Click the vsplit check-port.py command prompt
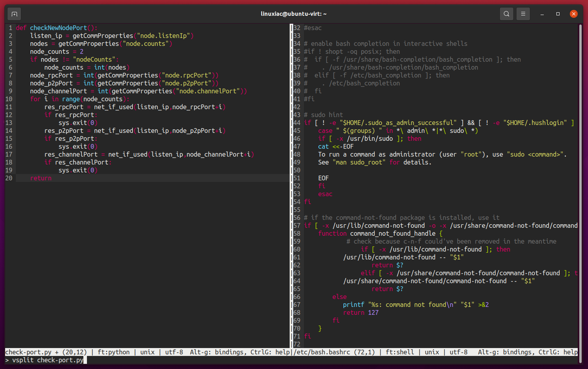Image resolution: width=588 pixels, height=369 pixels. point(44,360)
